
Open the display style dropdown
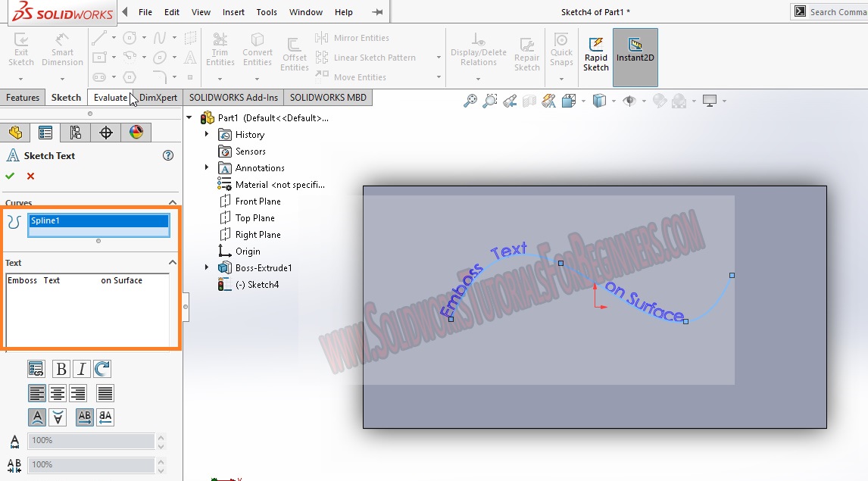click(x=613, y=100)
